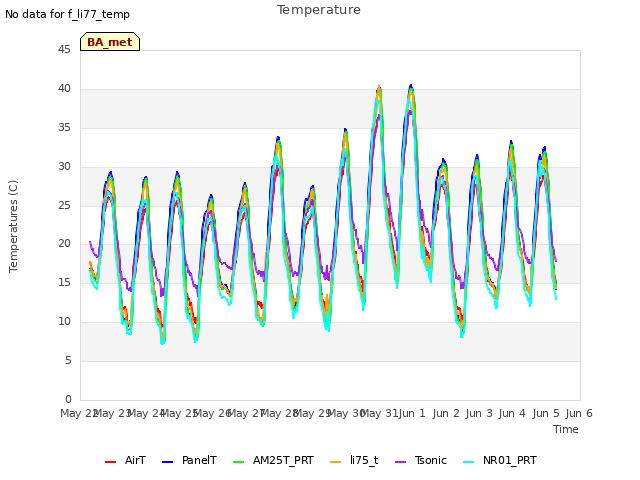
Task: Click the 45 y-axis tick label
Action: pyautogui.click(x=64, y=50)
